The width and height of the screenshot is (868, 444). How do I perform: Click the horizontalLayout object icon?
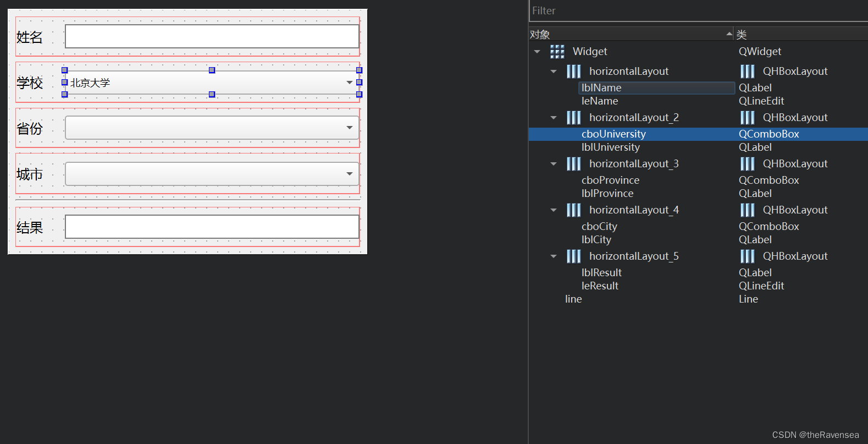pos(574,72)
